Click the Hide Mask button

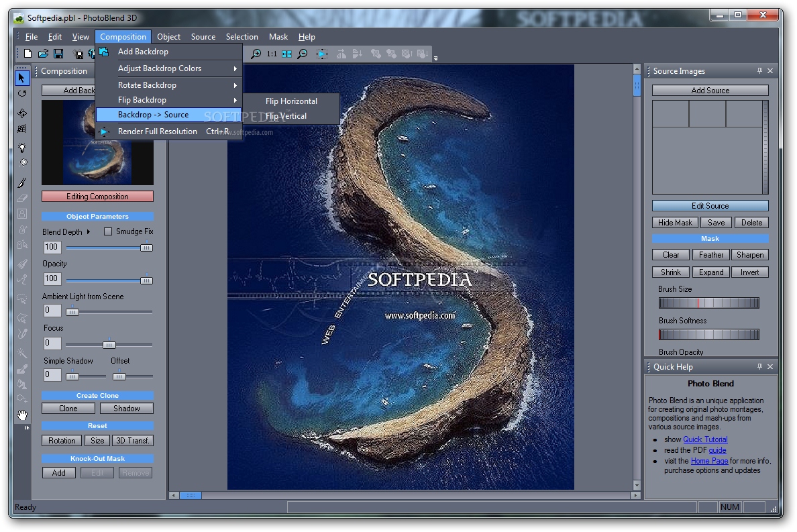pos(675,223)
